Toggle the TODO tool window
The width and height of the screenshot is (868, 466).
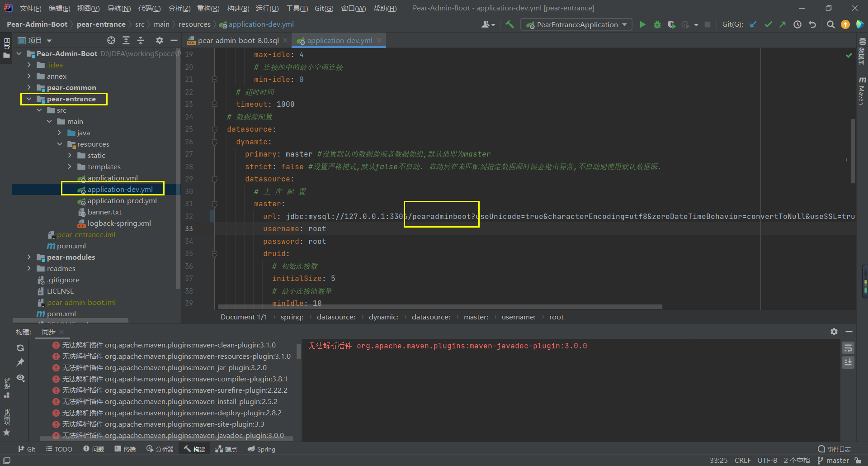(x=59, y=449)
